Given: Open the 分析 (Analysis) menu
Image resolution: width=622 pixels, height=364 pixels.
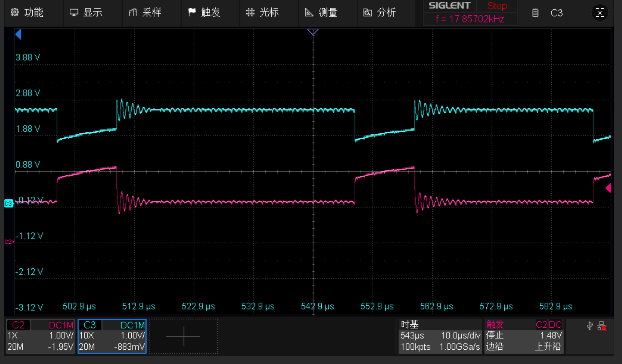Looking at the screenshot, I should pos(386,13).
